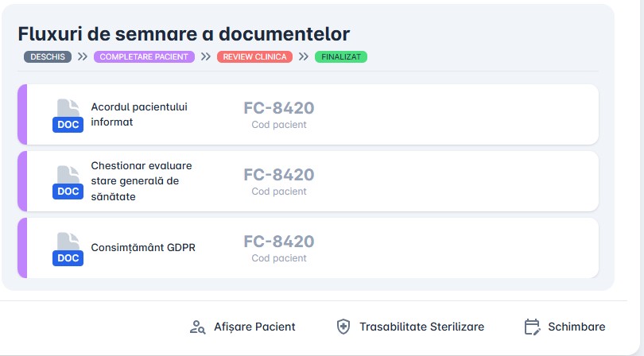Open the Acordul pacientului informat document

pyautogui.click(x=139, y=114)
